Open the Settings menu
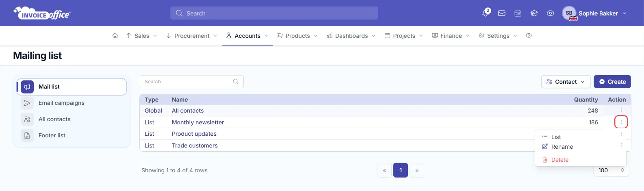Screen dimensions: 644x191 click(498, 36)
